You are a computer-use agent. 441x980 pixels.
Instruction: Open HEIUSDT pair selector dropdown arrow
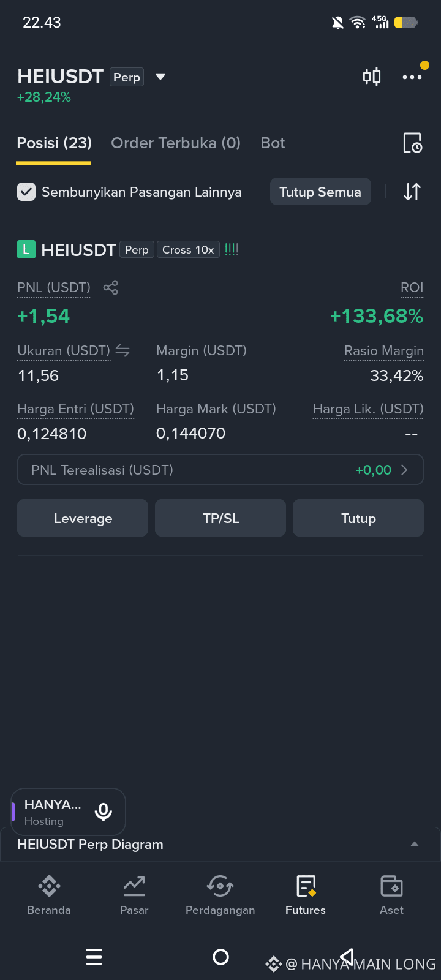pos(160,77)
